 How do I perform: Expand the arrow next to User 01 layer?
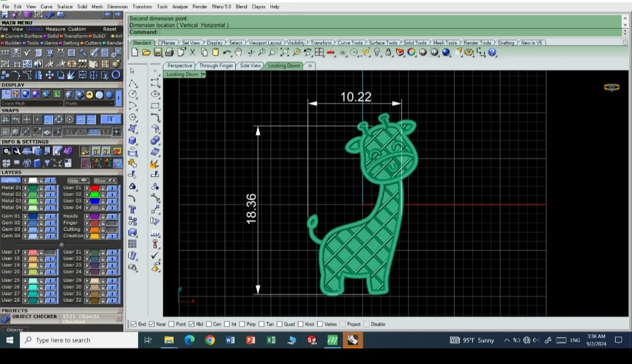[87, 188]
